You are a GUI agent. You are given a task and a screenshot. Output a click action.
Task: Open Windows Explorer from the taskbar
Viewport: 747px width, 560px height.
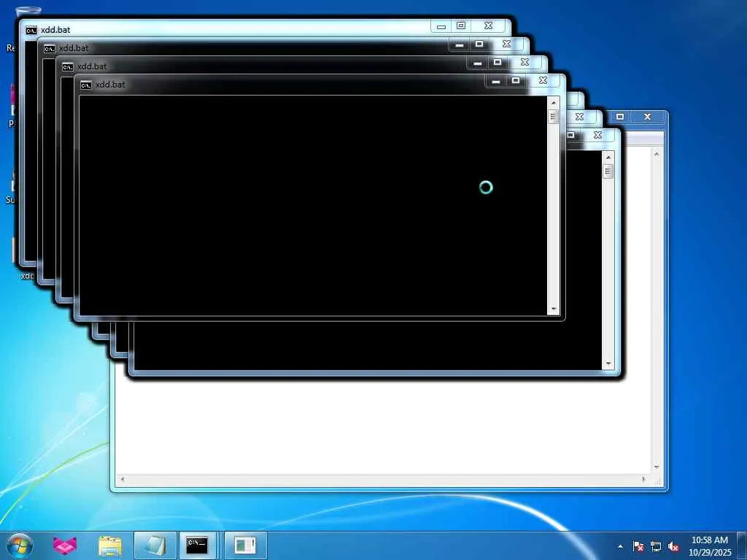(110, 545)
